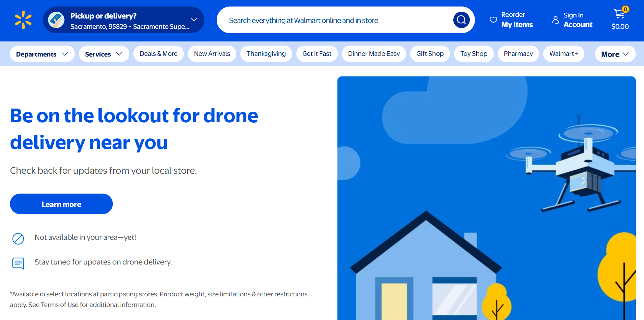Screen dimensions: 644x320
Task: Open the Toy Shop page
Action: click(474, 54)
